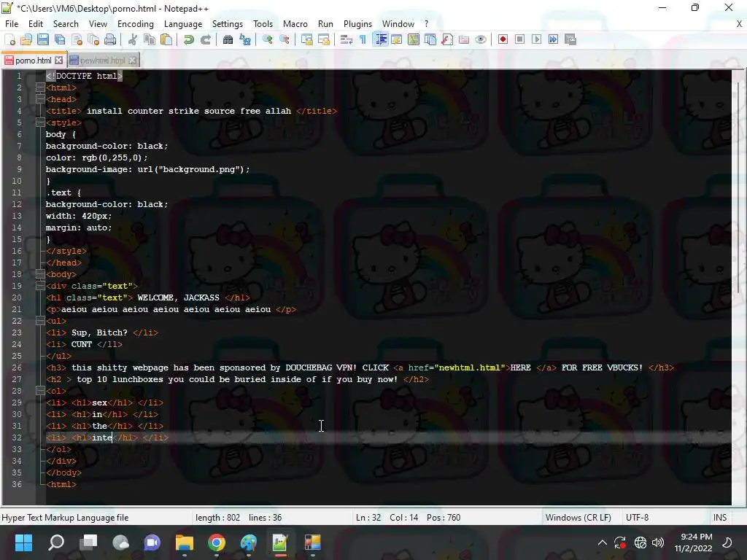Open the Document List panel icon

point(430,39)
